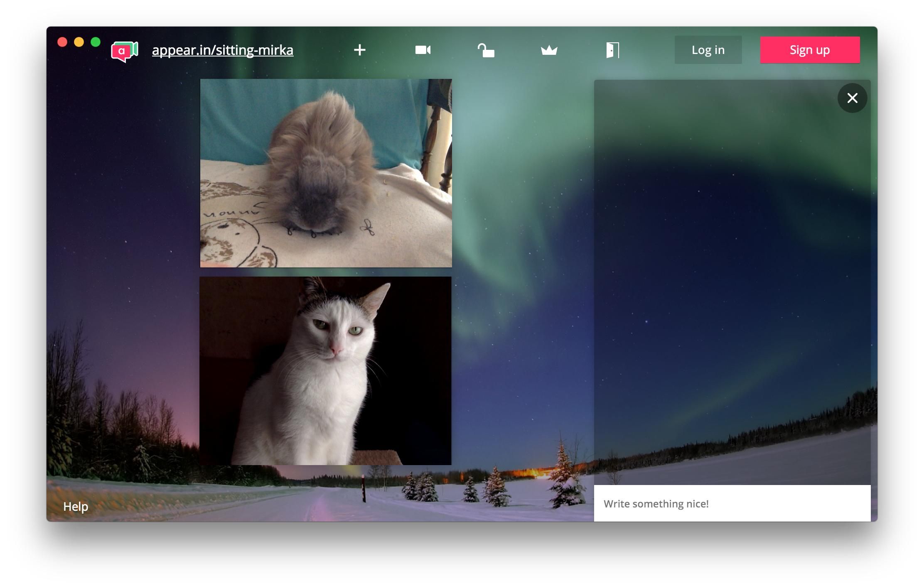This screenshot has width=924, height=588.
Task: Click the plus icon to invite people
Action: pos(359,50)
